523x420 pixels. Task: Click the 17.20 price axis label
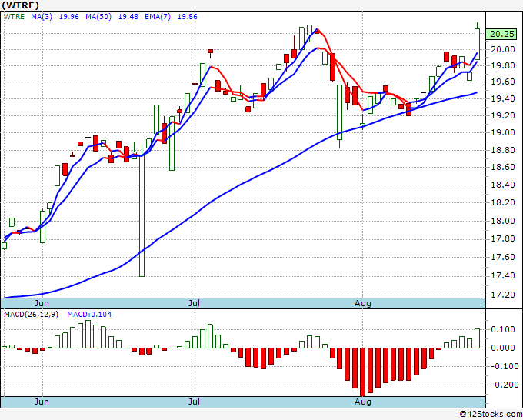[503, 295]
